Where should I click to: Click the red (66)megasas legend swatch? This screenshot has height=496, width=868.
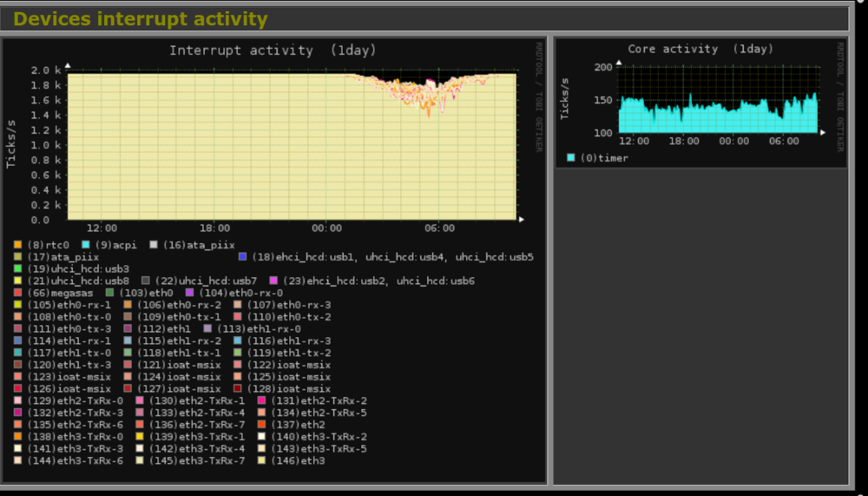(x=18, y=294)
